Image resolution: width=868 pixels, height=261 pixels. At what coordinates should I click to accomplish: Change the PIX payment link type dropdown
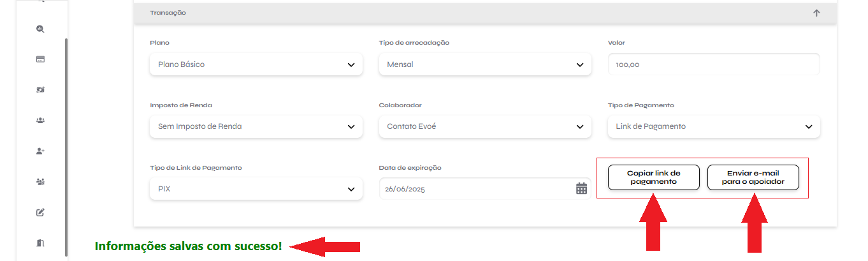pos(256,189)
